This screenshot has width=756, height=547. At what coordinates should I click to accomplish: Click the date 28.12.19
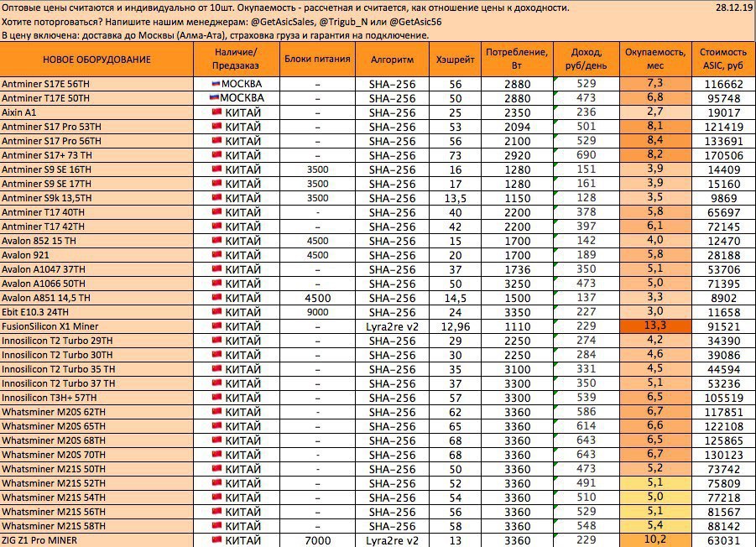(734, 8)
